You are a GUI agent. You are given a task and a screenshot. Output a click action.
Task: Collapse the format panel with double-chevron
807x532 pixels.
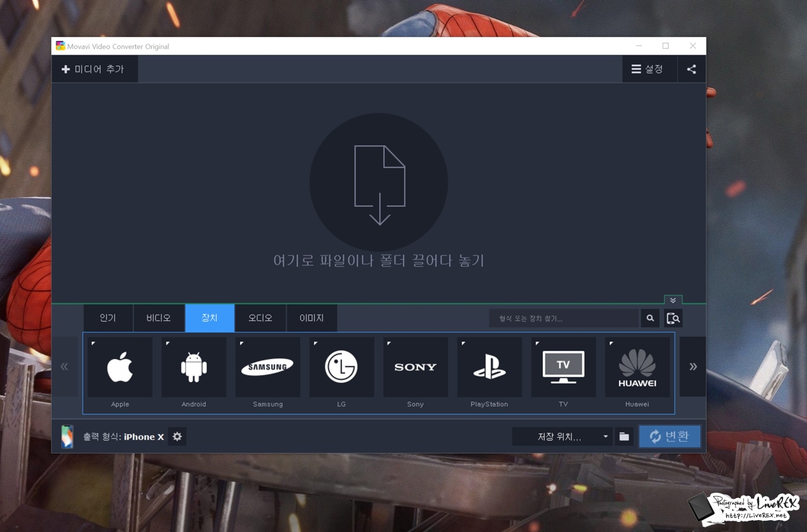coord(673,300)
